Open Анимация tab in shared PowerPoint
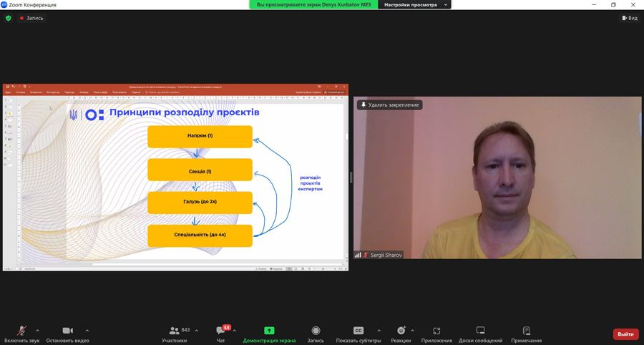 84,92
